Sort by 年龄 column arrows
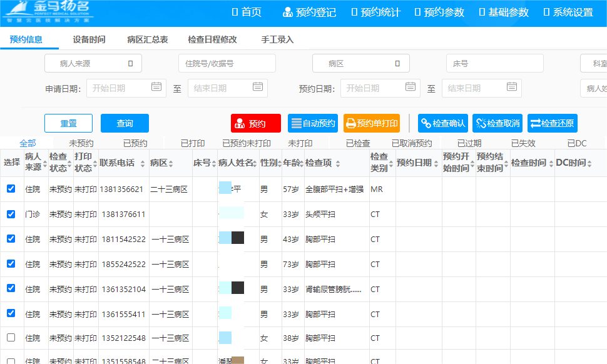607x364 pixels. [x=302, y=164]
